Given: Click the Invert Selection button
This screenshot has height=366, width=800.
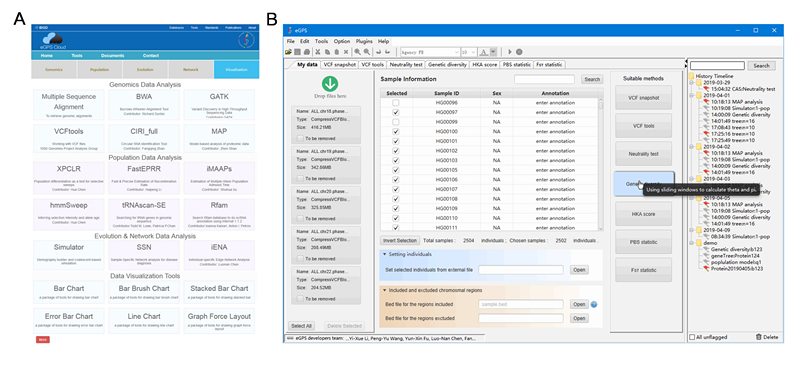Looking at the screenshot, I should pos(400,240).
